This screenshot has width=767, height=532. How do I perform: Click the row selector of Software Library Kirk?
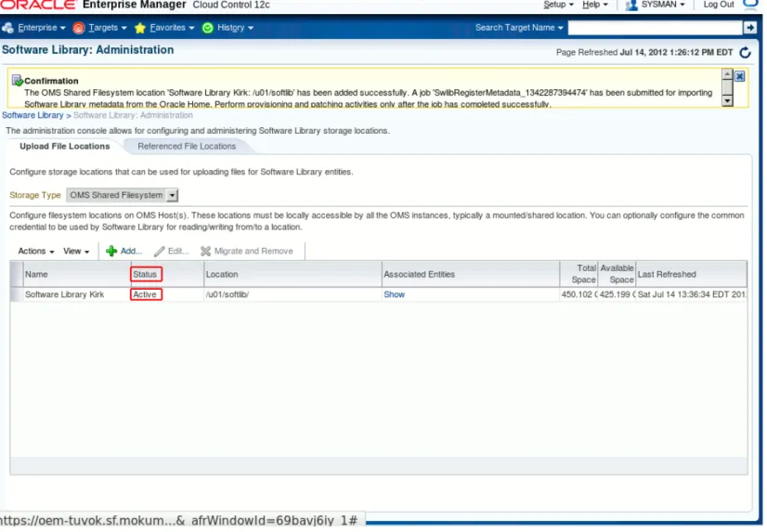[16, 295]
